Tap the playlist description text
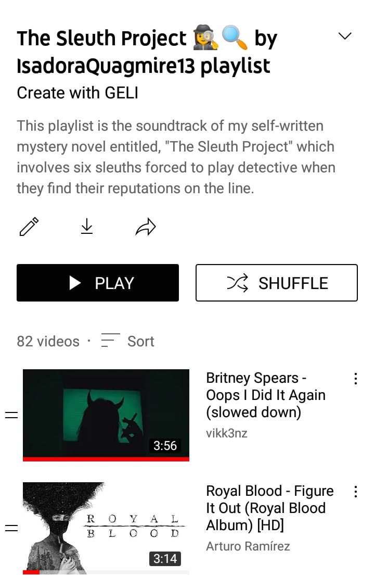The width and height of the screenshot is (374, 588). coord(176,157)
